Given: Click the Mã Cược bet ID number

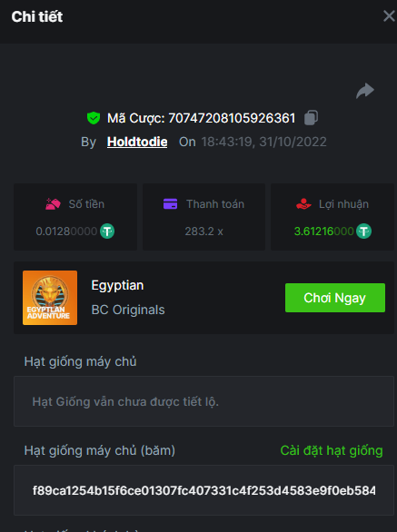Looking at the screenshot, I should tap(232, 118).
